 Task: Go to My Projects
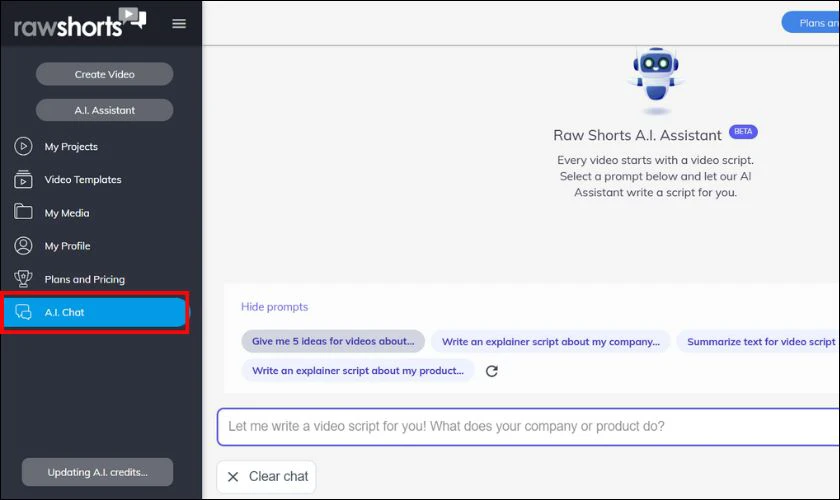click(x=71, y=147)
